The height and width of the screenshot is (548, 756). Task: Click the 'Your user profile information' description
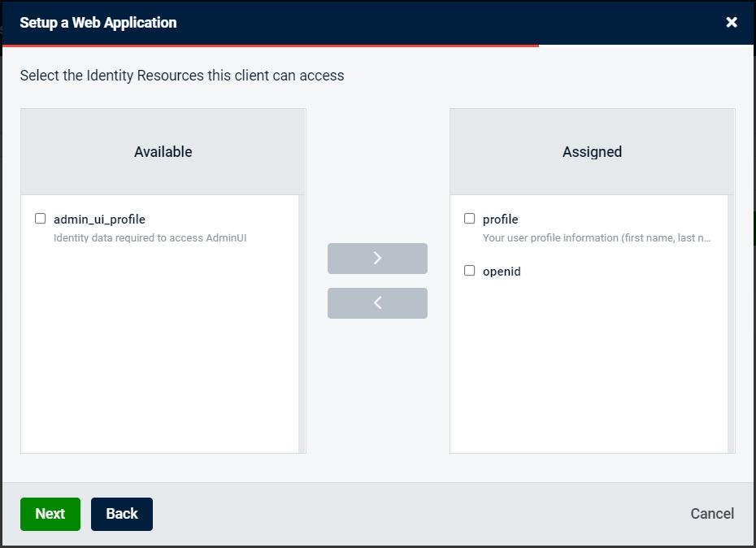pos(597,238)
